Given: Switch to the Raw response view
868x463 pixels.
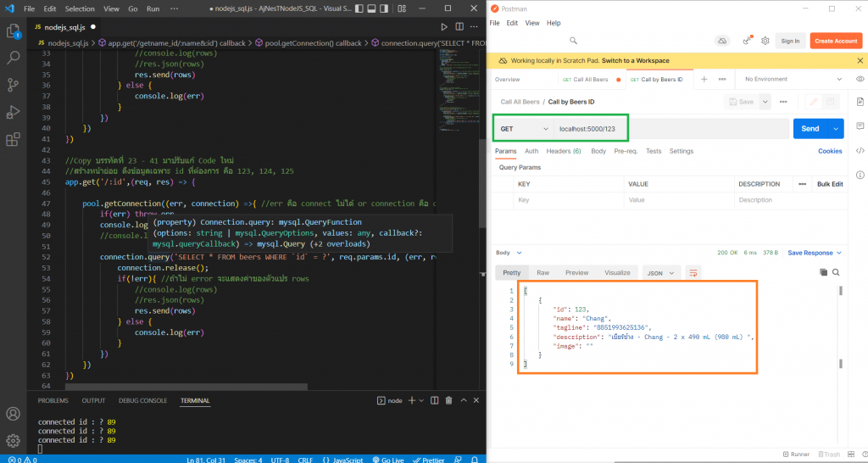Looking at the screenshot, I should [542, 273].
